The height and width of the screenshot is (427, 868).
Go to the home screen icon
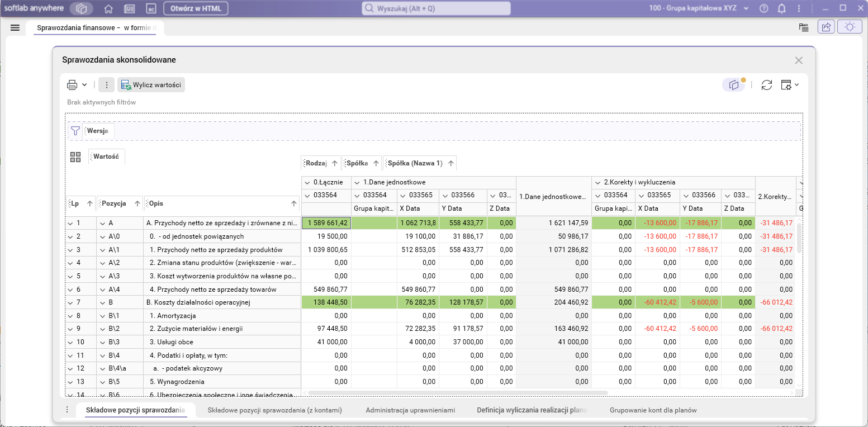108,8
